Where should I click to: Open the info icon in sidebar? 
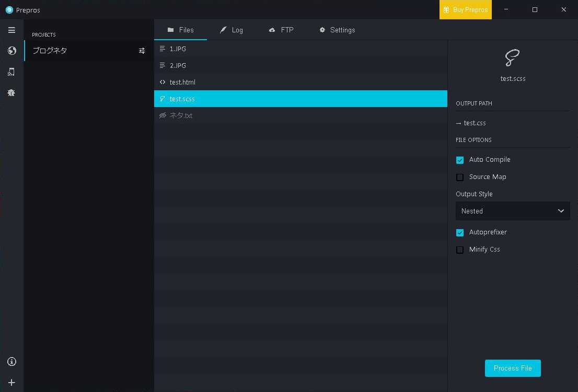coord(11,362)
